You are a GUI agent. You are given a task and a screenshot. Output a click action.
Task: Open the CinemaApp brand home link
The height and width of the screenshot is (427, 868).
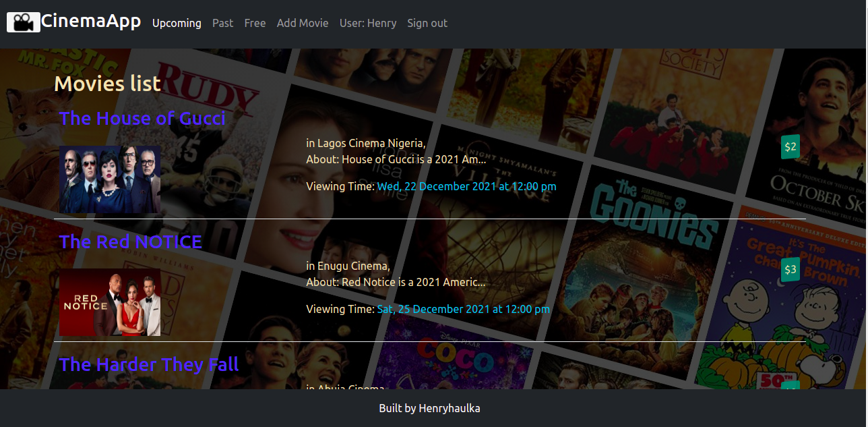[91, 22]
